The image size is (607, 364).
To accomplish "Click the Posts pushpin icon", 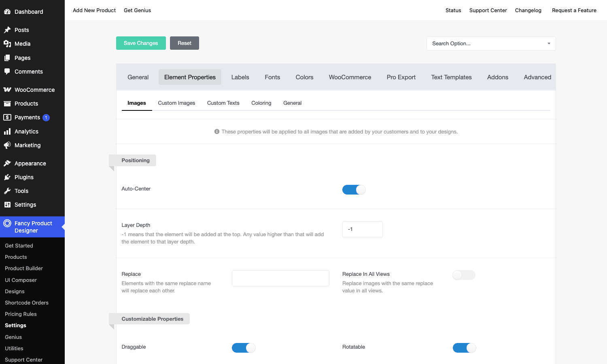I will tap(7, 30).
